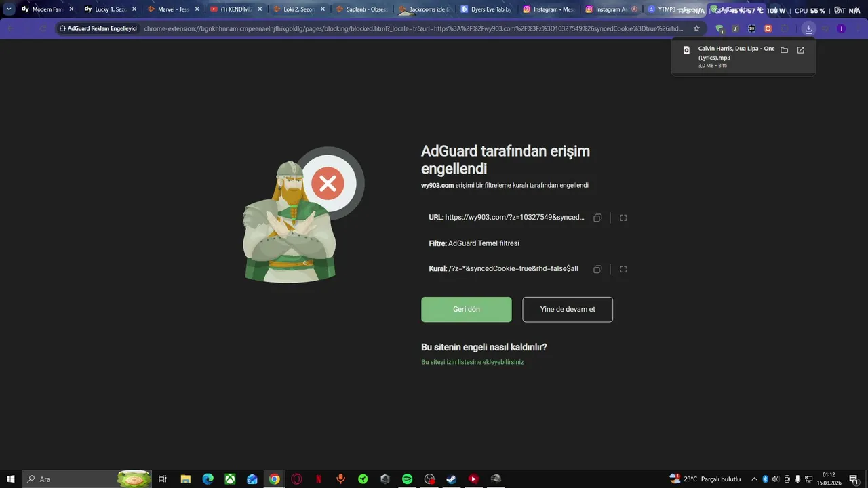Open the red circular extension icon in the toolbar
The image size is (868, 488).
tap(768, 28)
